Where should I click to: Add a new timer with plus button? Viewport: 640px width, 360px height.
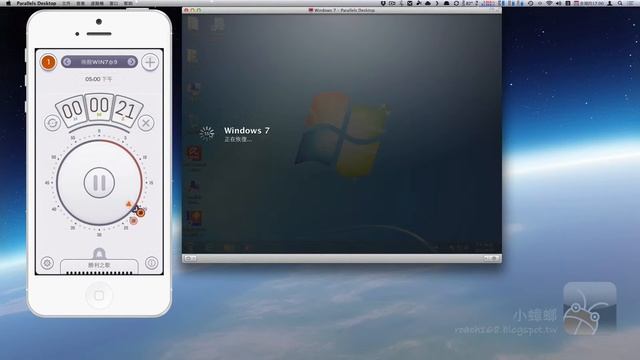(x=150, y=62)
